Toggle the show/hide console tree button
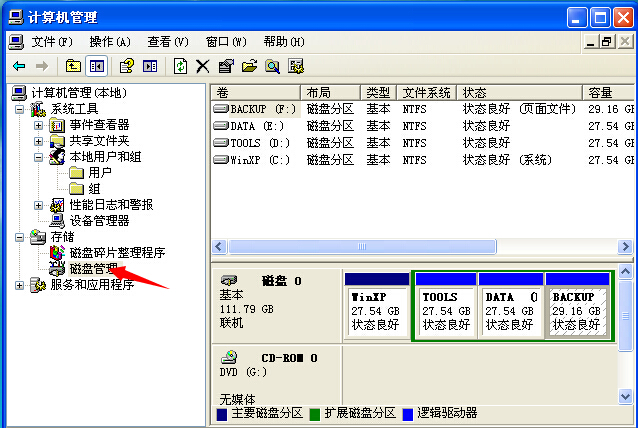The height and width of the screenshot is (428, 638). 97,66
